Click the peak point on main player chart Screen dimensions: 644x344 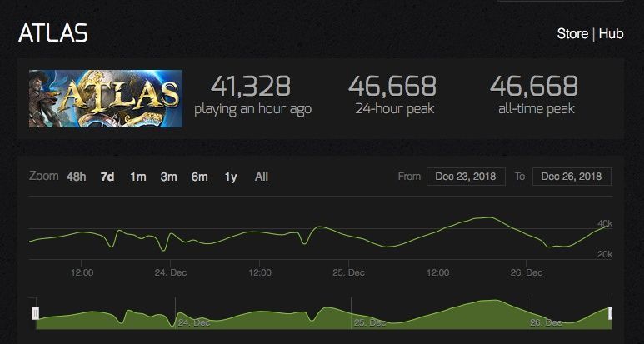point(489,217)
